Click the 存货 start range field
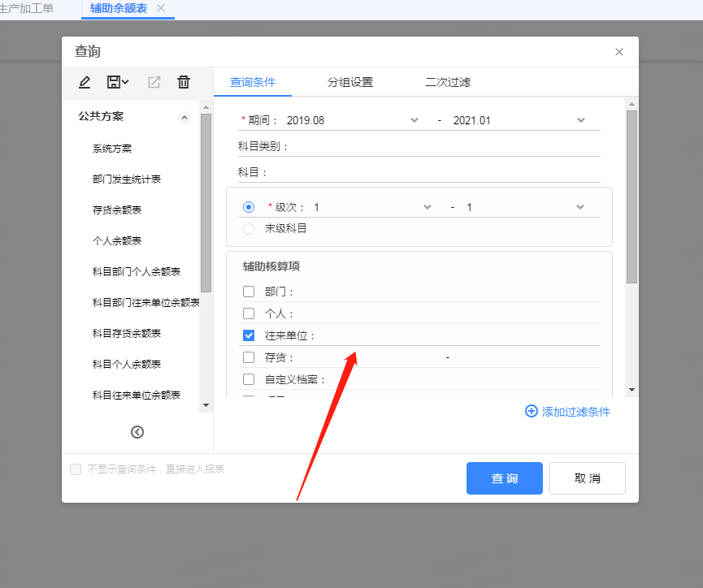The width and height of the screenshot is (703, 588). coord(369,357)
